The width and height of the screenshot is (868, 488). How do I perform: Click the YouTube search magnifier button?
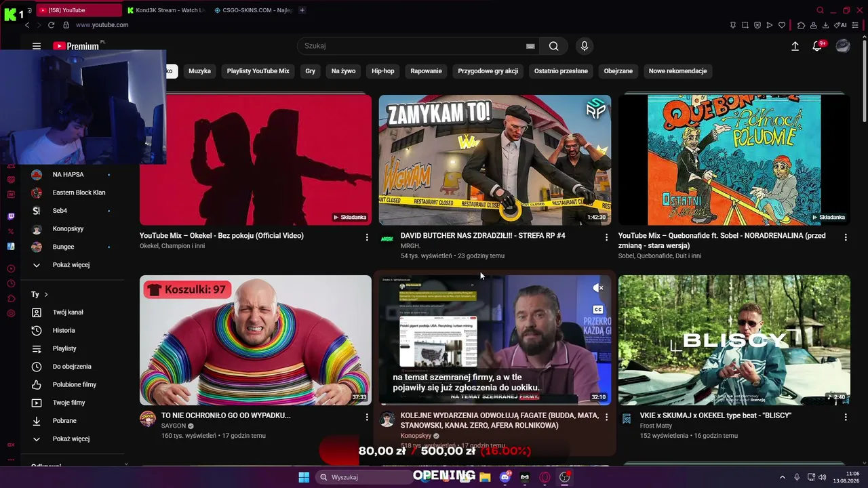554,46
